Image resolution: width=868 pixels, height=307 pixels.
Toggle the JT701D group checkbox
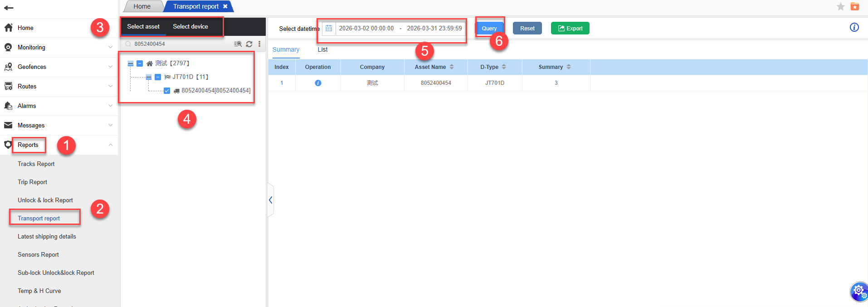pyautogui.click(x=158, y=77)
